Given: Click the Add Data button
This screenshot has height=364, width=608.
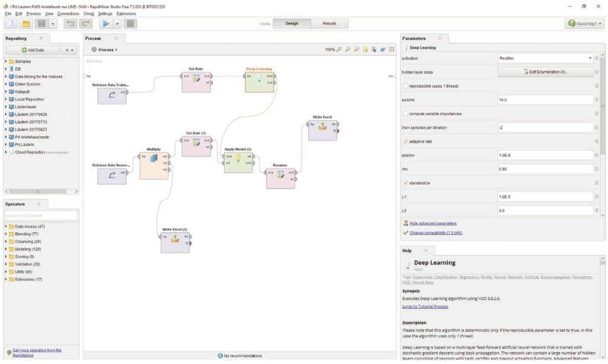Looking at the screenshot, I should click(x=33, y=50).
